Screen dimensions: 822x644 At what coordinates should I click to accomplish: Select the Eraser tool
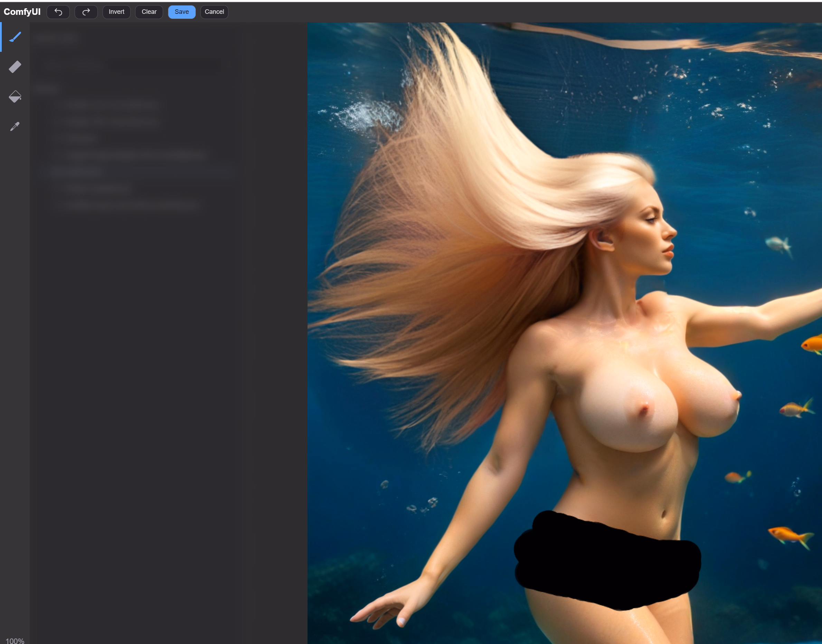pos(15,67)
